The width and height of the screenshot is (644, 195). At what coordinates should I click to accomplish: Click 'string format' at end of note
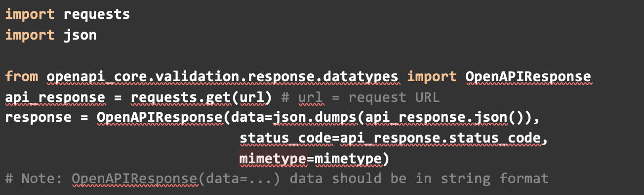coord(494,178)
